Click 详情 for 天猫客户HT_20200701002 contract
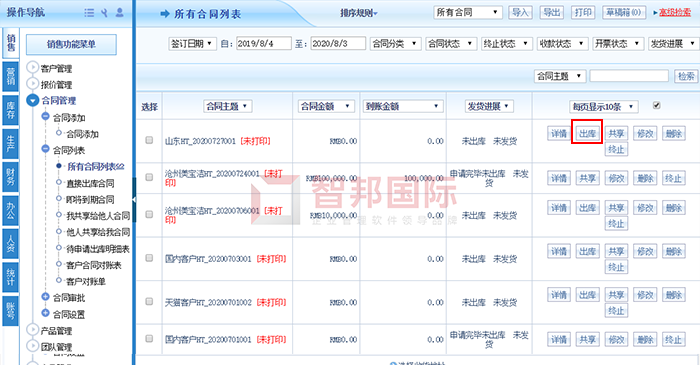Image resolution: width=700 pixels, height=365 pixels. click(558, 294)
